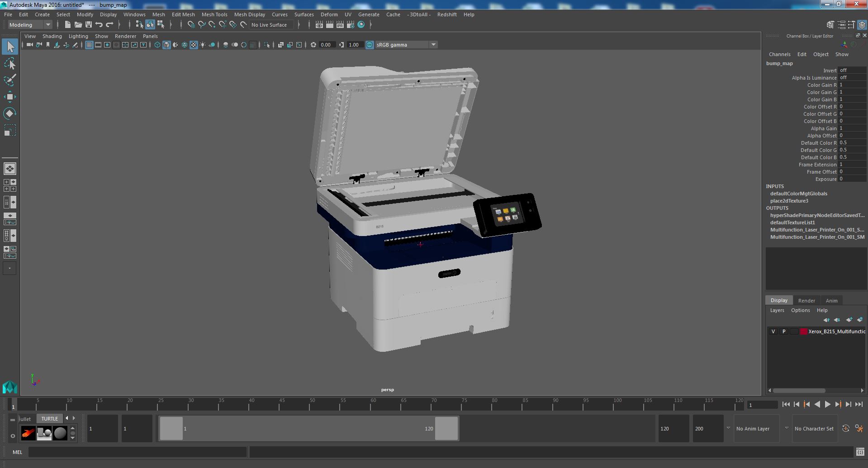Toggle film gate in viewport
The image size is (868, 468).
click(98, 45)
